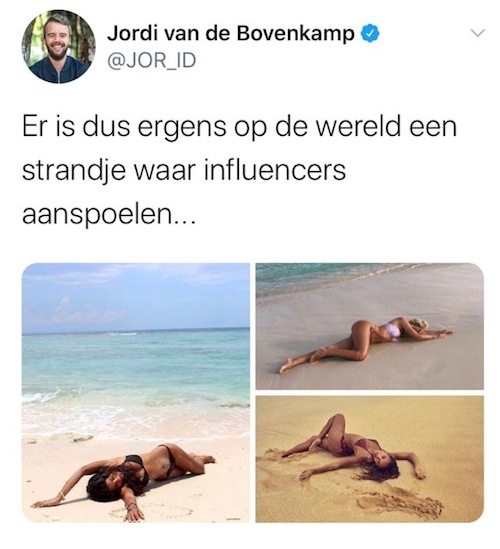Screen dimensions: 500x549
Task: Open the Jordi van de Bovenkamp display name
Action: tap(231, 34)
